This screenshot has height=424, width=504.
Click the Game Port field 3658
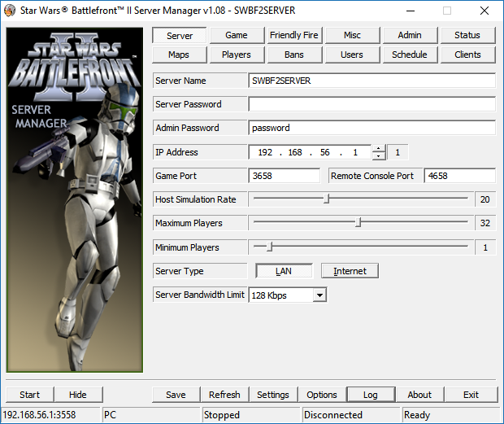click(285, 176)
